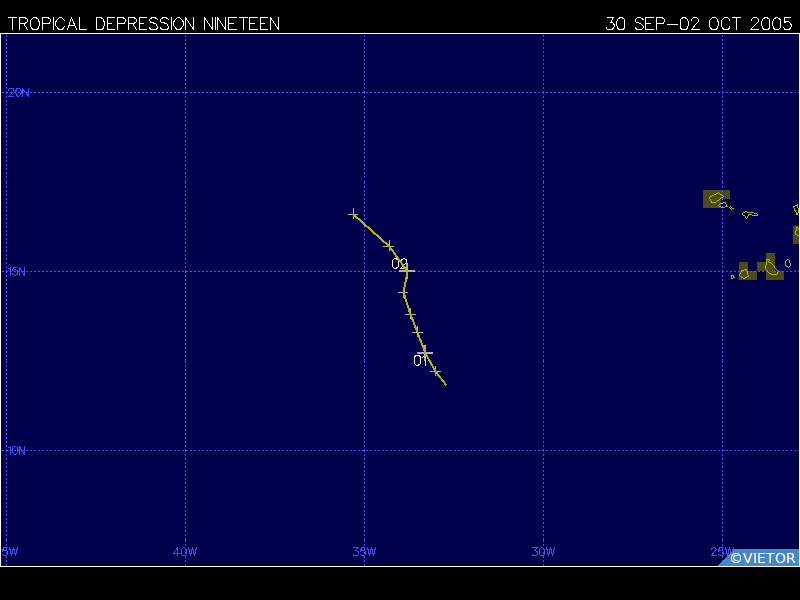Click the 25W longitude label
Viewport: 800px width, 600px height.
721,551
